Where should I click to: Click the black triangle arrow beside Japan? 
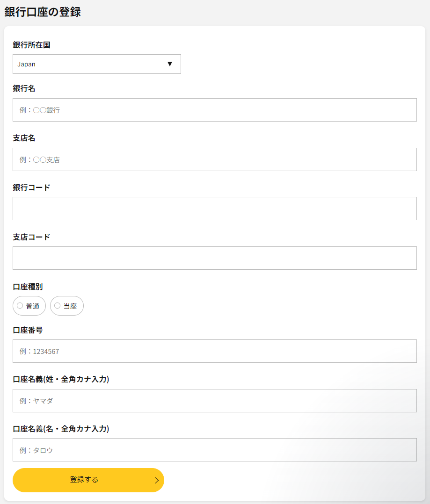click(x=170, y=64)
